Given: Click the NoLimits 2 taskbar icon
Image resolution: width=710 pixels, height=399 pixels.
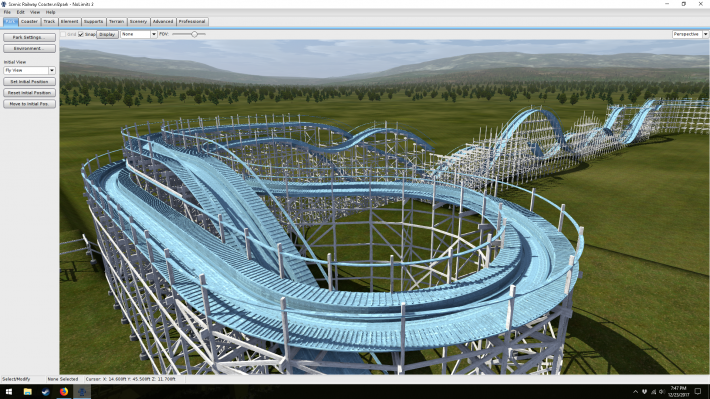Looking at the screenshot, I should 82,392.
